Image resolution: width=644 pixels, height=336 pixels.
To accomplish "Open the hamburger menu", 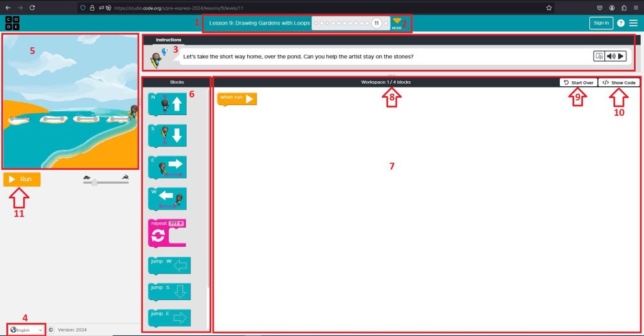I will coord(633,23).
